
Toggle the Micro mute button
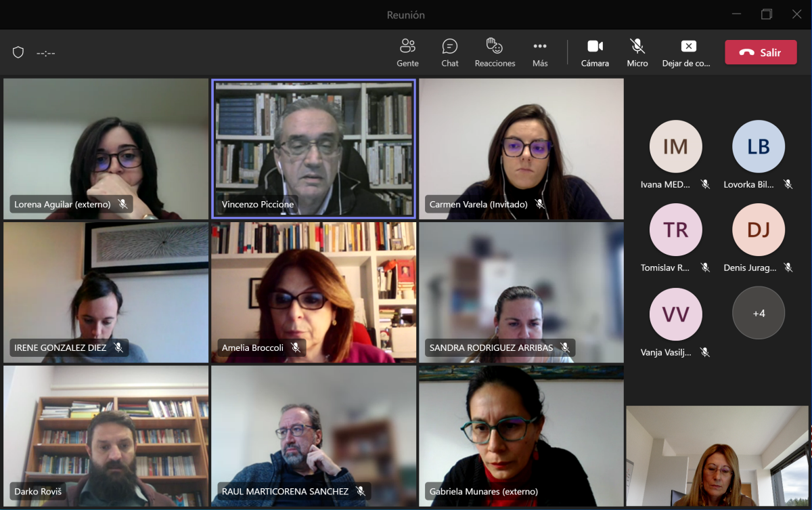pyautogui.click(x=637, y=52)
